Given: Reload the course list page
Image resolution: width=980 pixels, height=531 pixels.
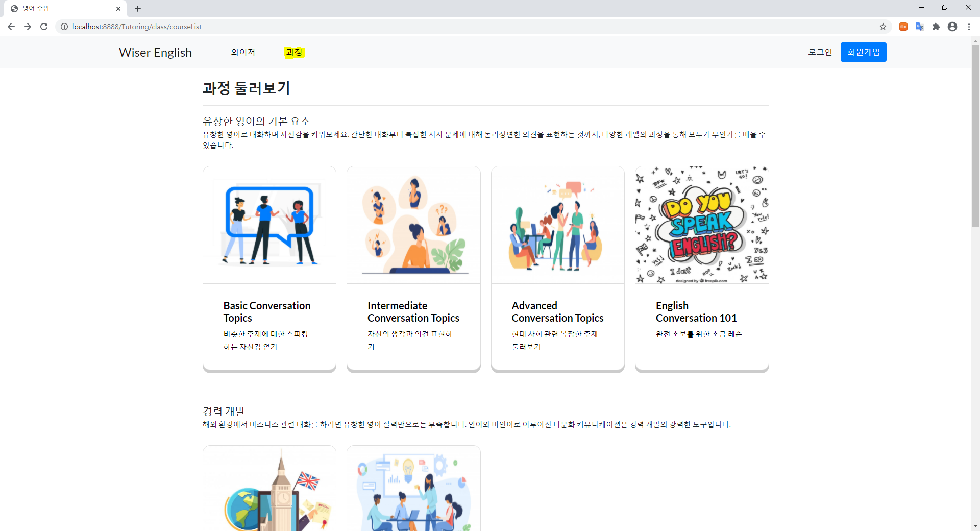Looking at the screenshot, I should [44, 27].
